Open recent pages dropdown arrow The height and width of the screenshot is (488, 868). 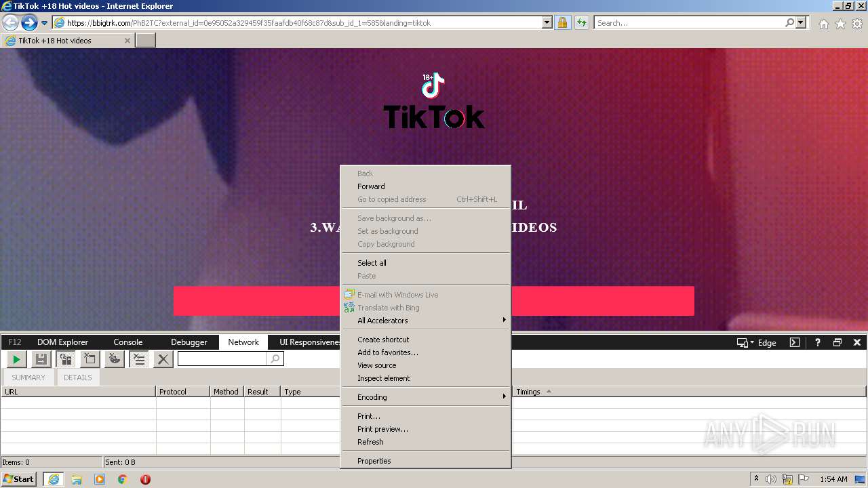[44, 23]
